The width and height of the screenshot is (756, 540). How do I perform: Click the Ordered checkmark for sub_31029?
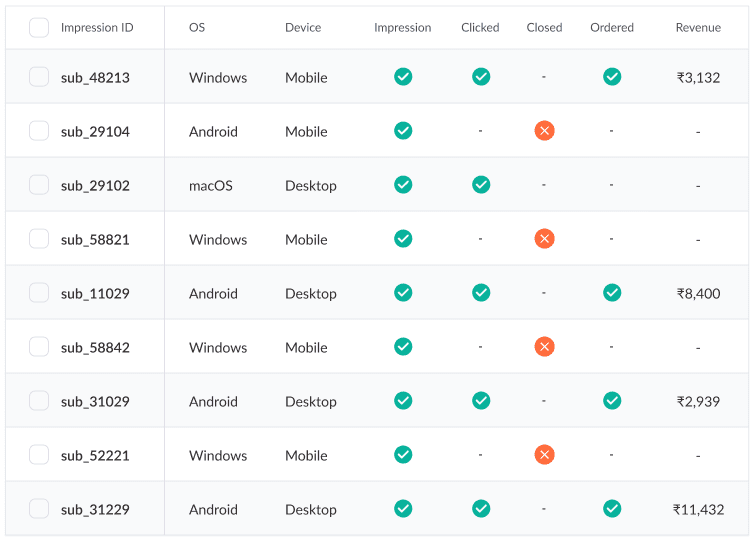(x=612, y=401)
